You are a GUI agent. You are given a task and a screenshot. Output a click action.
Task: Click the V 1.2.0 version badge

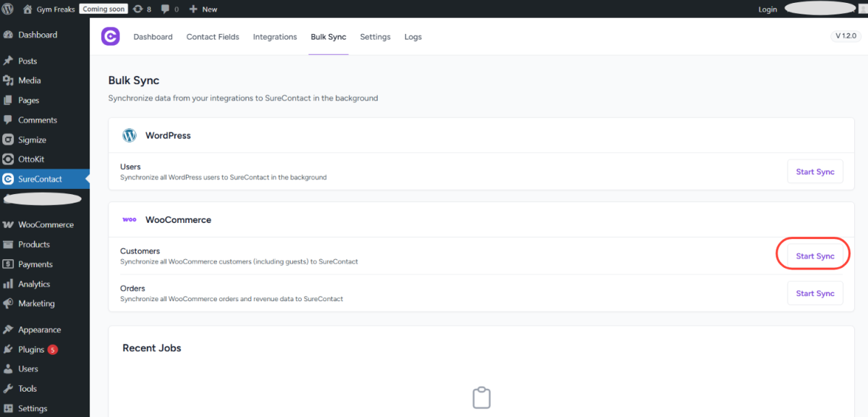pyautogui.click(x=846, y=36)
